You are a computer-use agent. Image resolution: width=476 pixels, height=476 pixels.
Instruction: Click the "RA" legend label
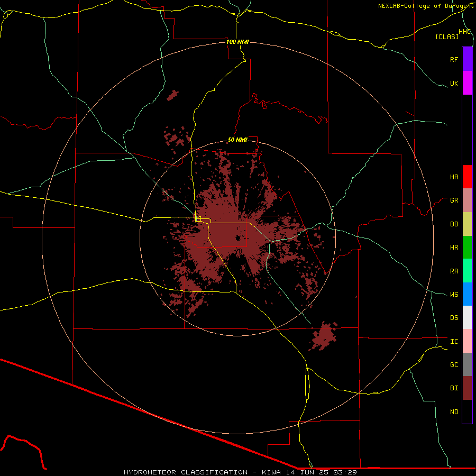tap(454, 271)
